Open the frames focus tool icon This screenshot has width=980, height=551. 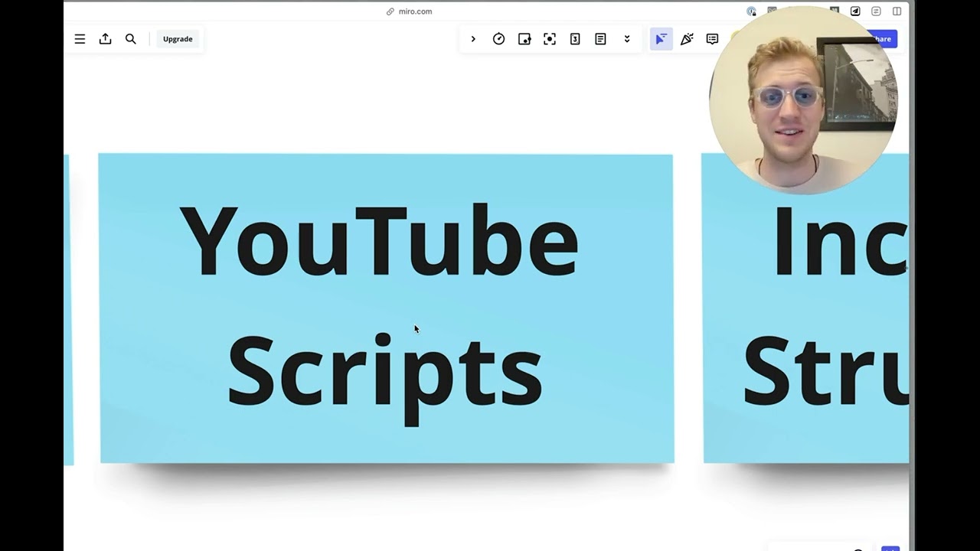pos(550,39)
